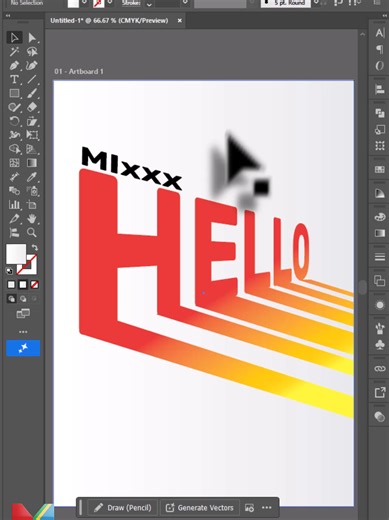Image resolution: width=389 pixels, height=520 pixels.
Task: Select the Symbol Sprayer tool
Action: coord(32,191)
